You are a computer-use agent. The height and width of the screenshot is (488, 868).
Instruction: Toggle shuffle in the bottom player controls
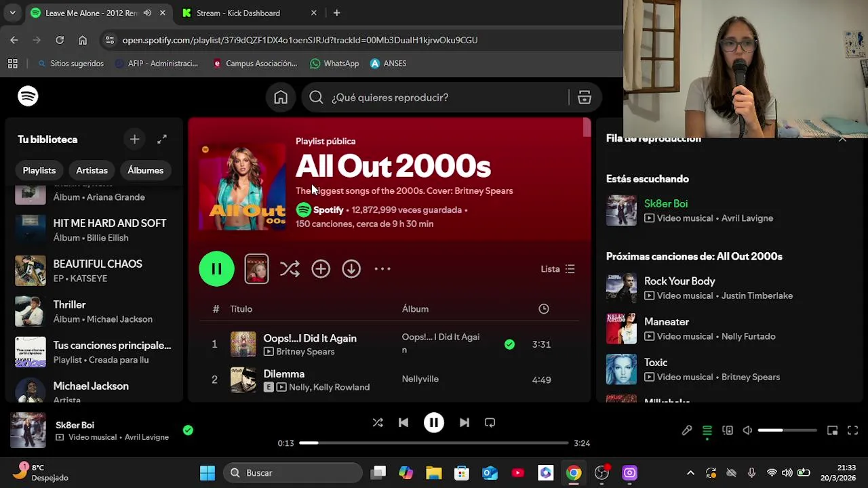tap(378, 423)
